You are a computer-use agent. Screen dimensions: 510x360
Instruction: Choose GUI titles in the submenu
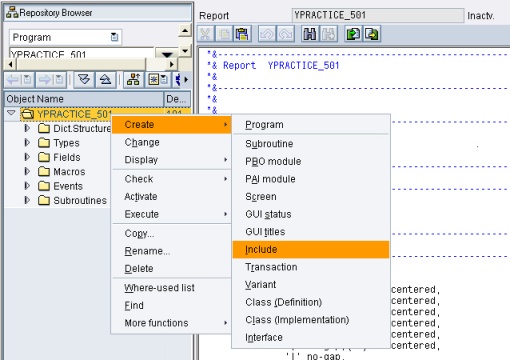311,232
